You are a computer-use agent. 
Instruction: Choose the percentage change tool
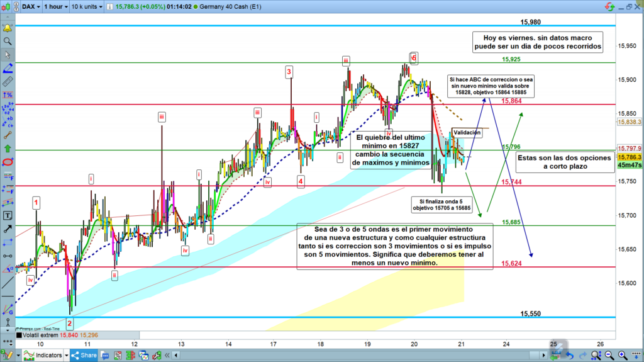click(8, 94)
